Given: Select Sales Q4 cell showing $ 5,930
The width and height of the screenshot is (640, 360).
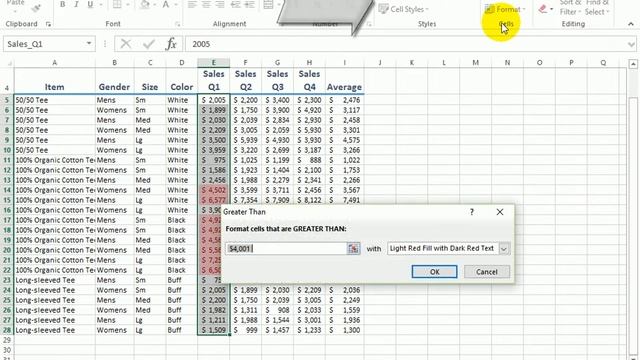Looking at the screenshot, I should 309,130.
